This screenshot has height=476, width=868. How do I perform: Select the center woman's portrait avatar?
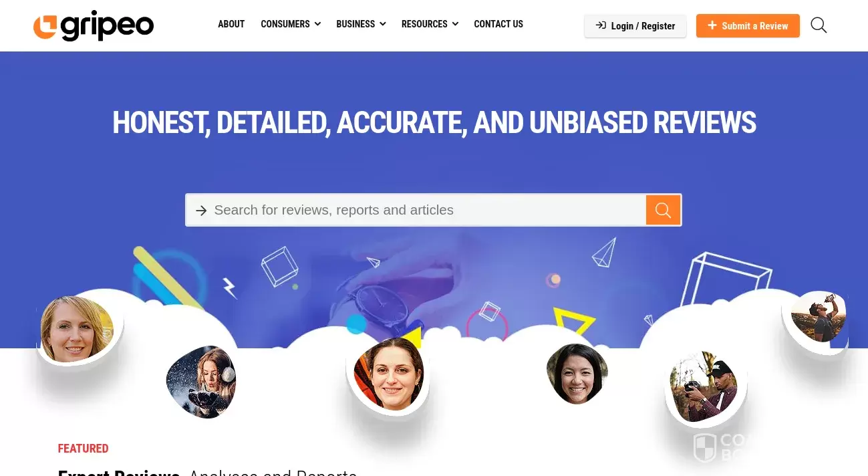click(x=388, y=373)
